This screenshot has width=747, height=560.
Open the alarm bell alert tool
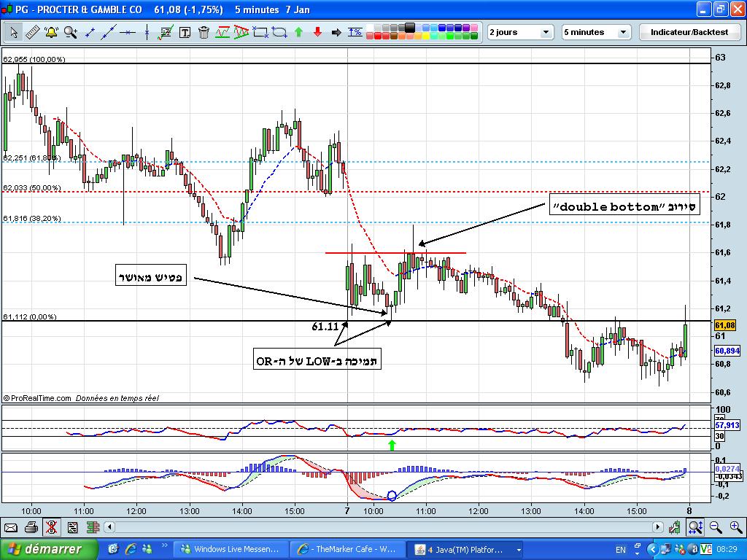[x=51, y=32]
